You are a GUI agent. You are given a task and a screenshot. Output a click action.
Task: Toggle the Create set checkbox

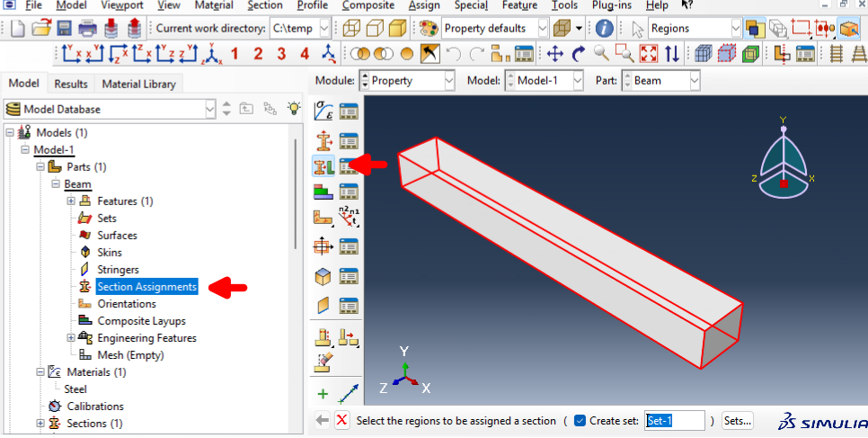(580, 420)
